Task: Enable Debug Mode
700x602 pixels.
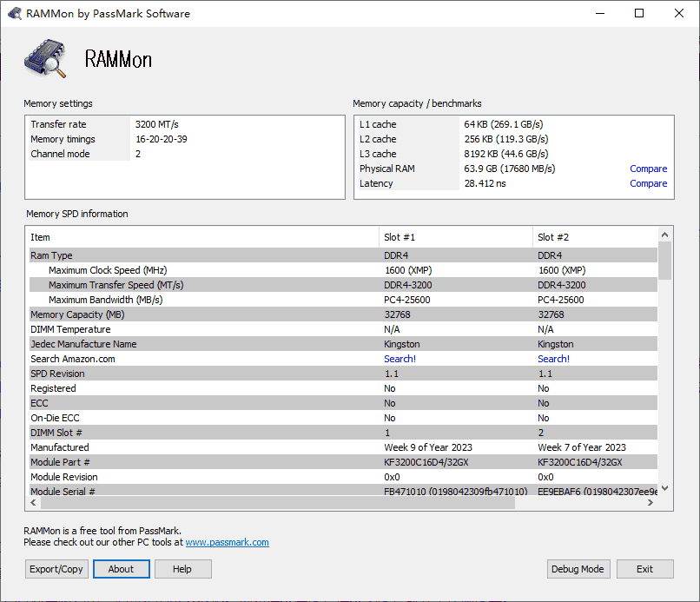Action: tap(578, 569)
